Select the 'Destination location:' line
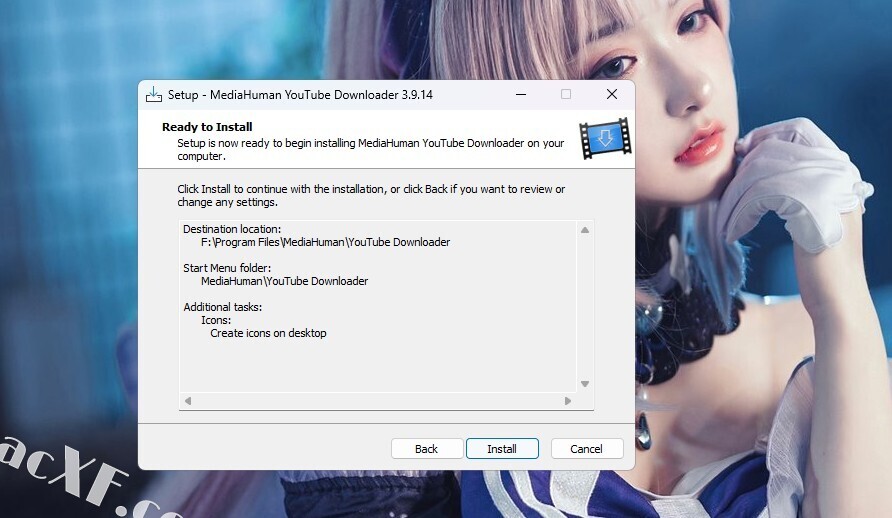 pos(232,229)
